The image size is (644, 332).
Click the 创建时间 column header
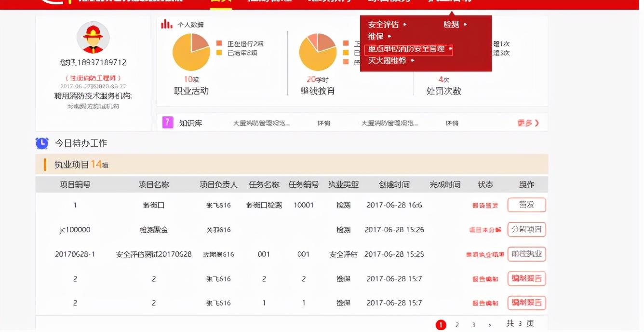click(394, 184)
